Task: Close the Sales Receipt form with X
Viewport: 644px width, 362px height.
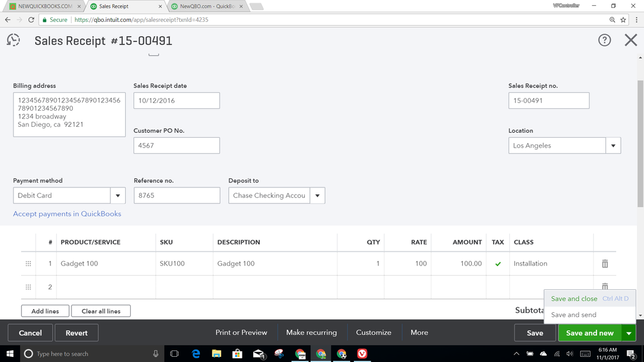Action: click(631, 40)
